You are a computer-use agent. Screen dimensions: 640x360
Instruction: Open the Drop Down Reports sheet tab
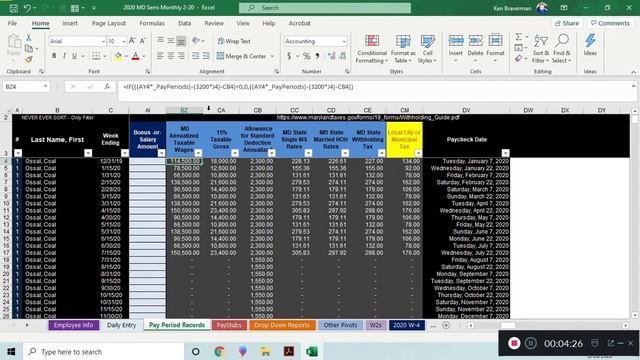click(x=282, y=325)
